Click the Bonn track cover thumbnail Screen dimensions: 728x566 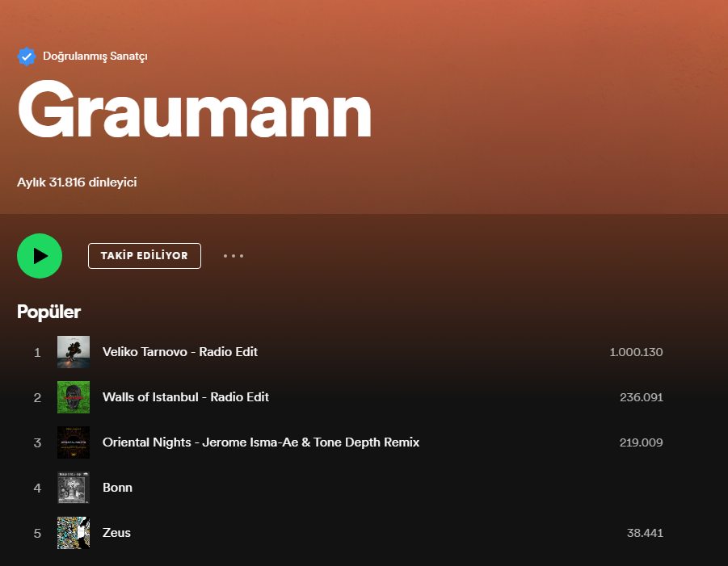[74, 488]
